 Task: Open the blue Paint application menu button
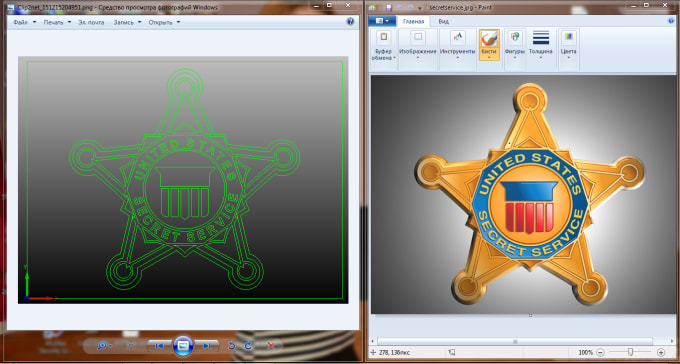[x=382, y=21]
